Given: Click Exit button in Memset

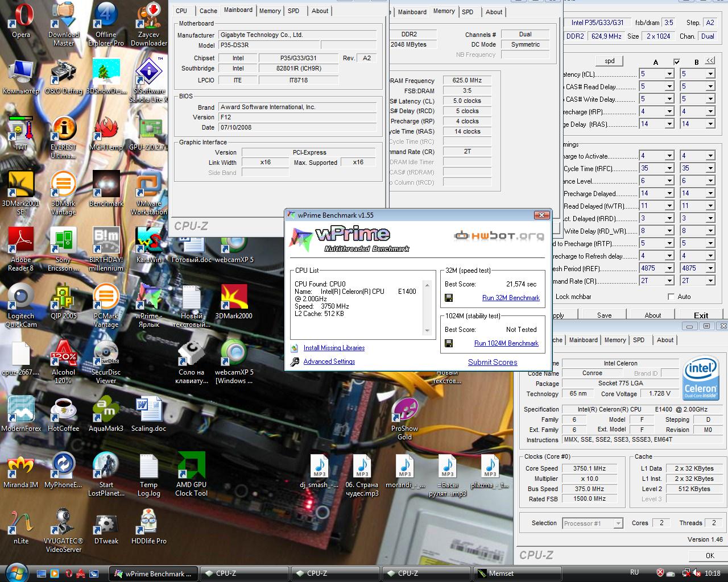Looking at the screenshot, I should (x=701, y=315).
